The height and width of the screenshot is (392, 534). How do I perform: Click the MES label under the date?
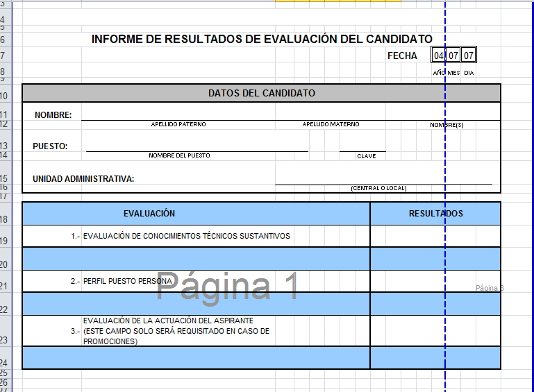tap(453, 73)
